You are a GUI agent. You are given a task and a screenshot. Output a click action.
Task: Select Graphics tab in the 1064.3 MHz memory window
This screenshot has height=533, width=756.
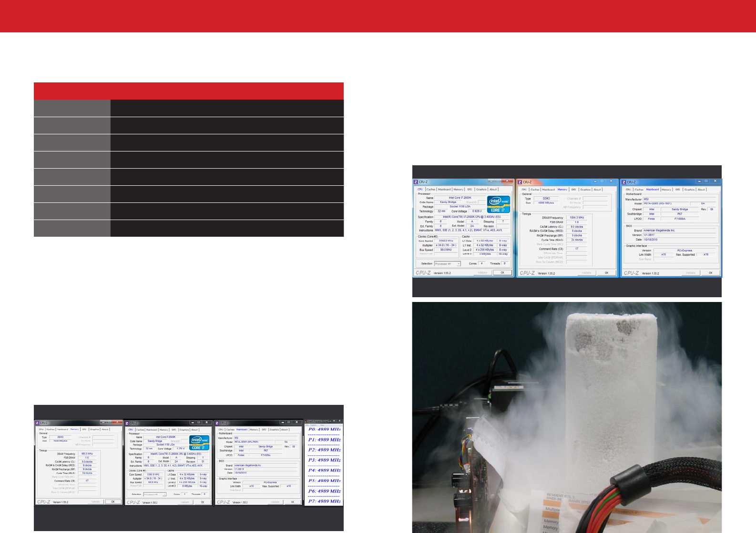click(585, 190)
